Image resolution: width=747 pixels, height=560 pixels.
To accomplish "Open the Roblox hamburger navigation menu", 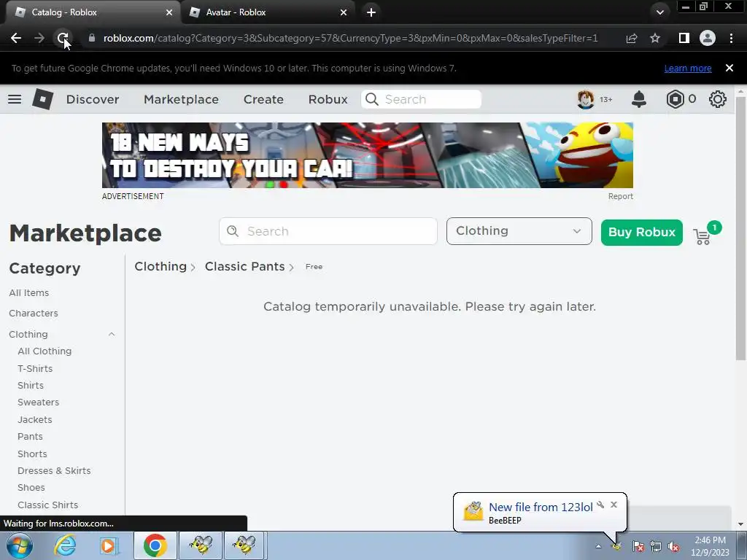I will click(15, 99).
